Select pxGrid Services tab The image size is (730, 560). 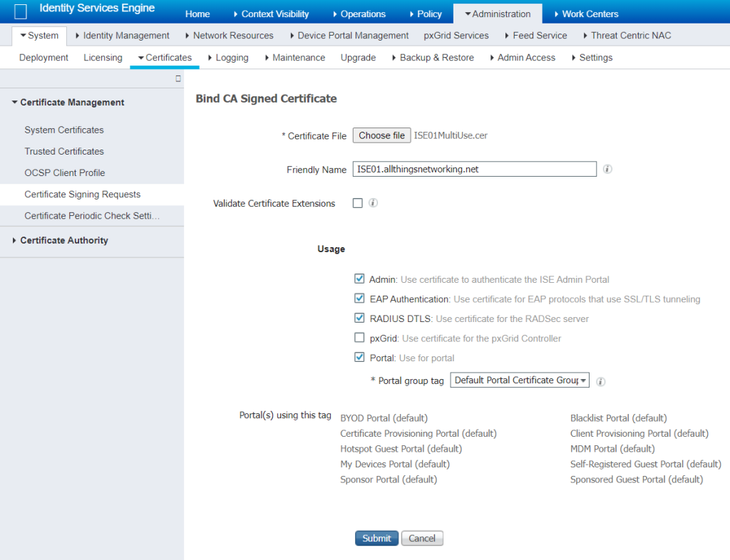pos(456,36)
